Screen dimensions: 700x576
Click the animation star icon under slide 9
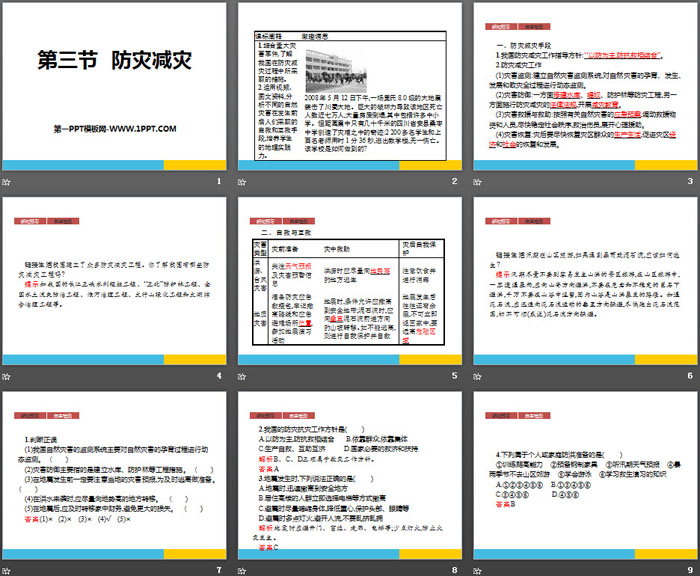478,571
